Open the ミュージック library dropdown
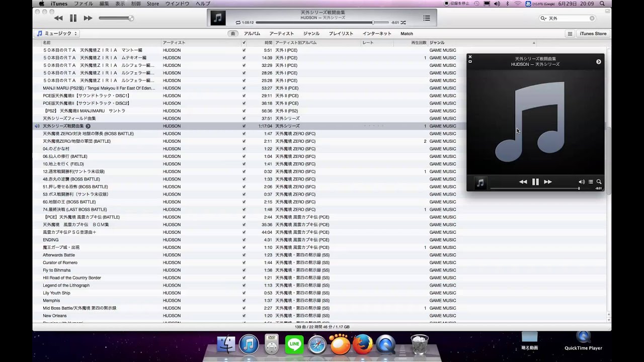This screenshot has height=362, width=644. [57, 34]
